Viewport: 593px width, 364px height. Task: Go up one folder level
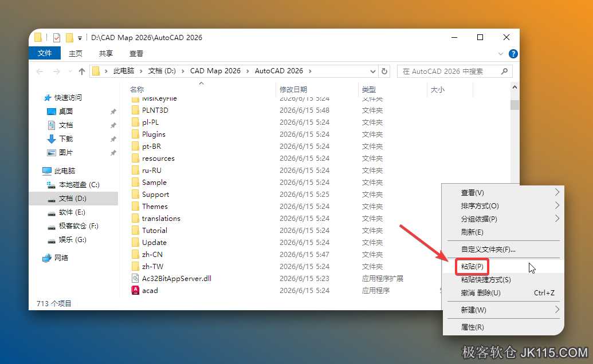click(x=82, y=72)
